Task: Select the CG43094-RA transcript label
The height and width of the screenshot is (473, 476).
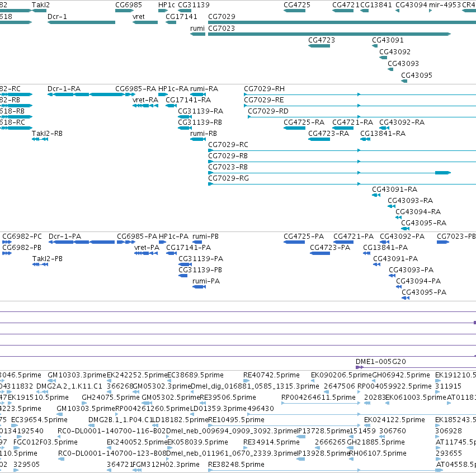Action: pyautogui.click(x=418, y=212)
